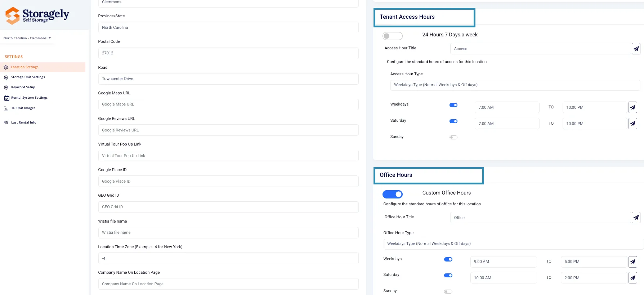Toggle Weekdays office hours switch
Viewport: 644px width, 295px height.
click(x=448, y=259)
